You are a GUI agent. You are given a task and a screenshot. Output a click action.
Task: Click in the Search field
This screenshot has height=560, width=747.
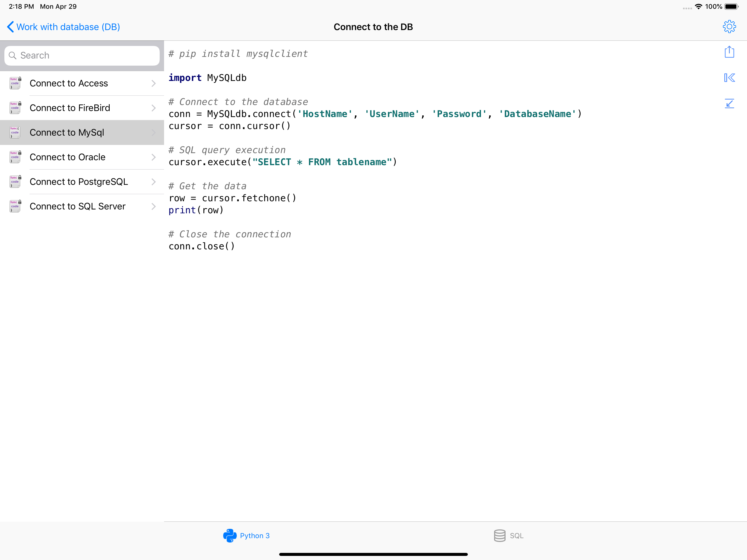coord(82,56)
